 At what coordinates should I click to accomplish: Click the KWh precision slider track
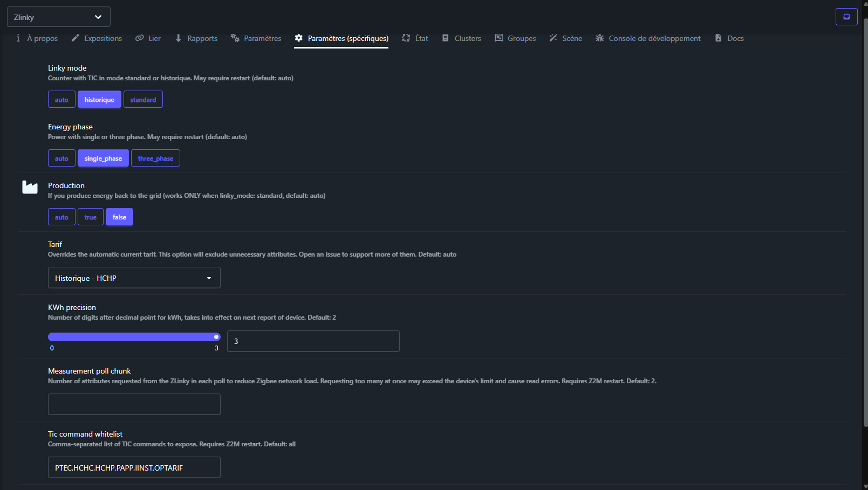(x=134, y=337)
